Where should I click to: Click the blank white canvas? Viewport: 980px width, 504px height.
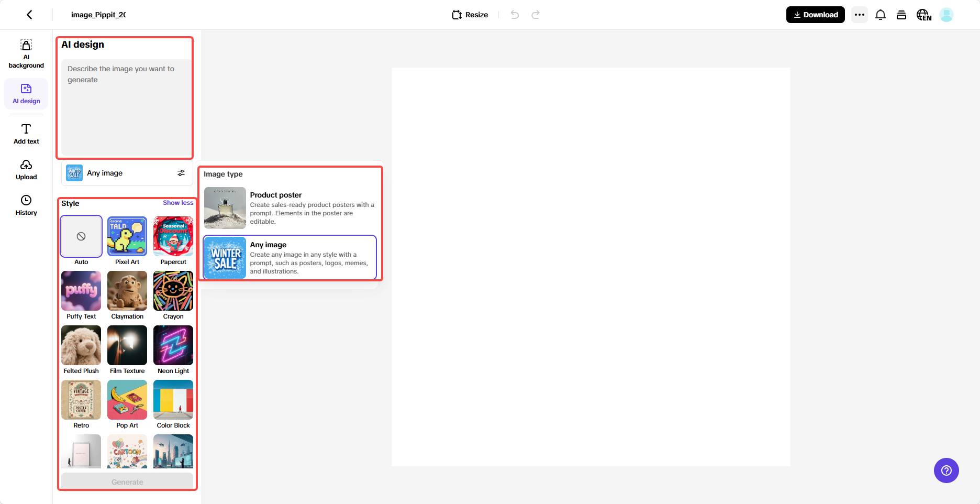591,267
